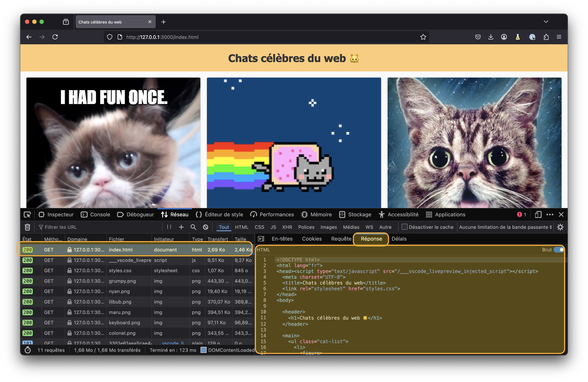Filter requests by XHR type

tap(287, 227)
